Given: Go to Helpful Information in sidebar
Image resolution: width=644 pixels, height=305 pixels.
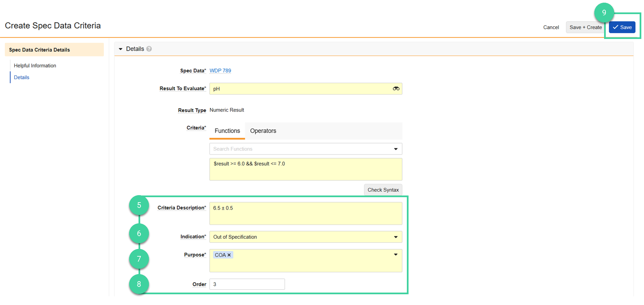Looking at the screenshot, I should point(35,66).
